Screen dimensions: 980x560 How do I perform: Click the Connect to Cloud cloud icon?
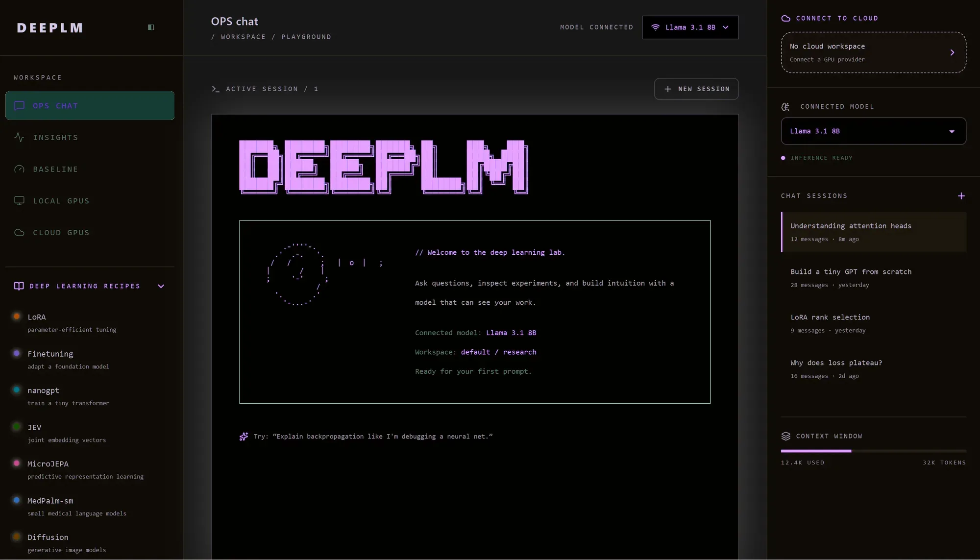785,18
